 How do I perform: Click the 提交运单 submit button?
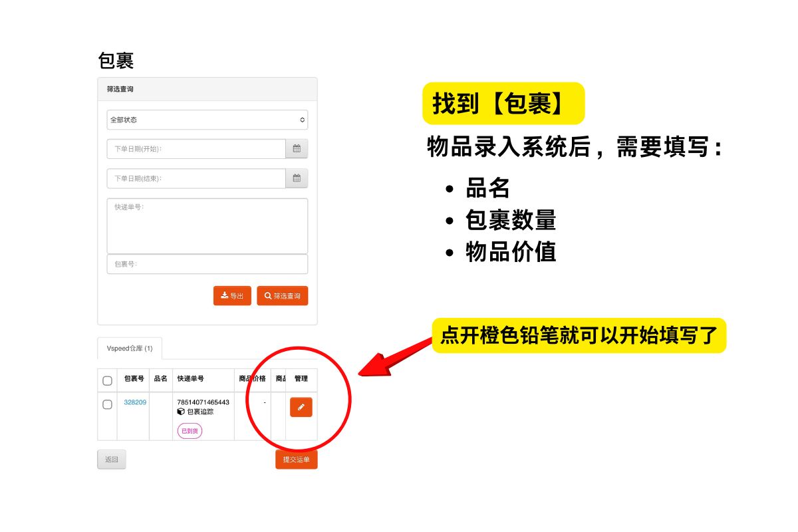(x=296, y=460)
